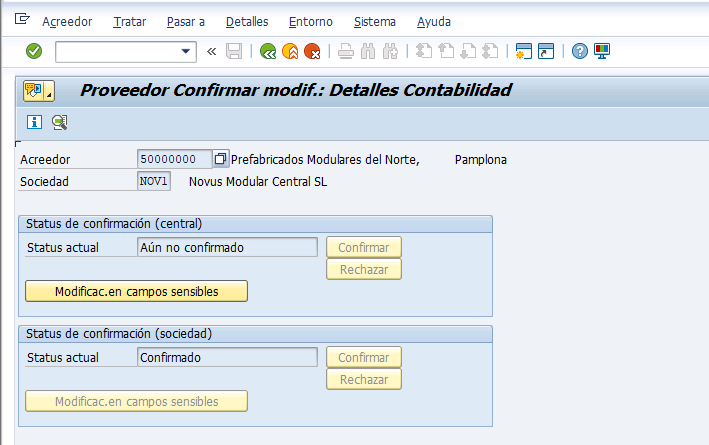Go back using green Back icon
This screenshot has width=709, height=445.
(x=268, y=51)
